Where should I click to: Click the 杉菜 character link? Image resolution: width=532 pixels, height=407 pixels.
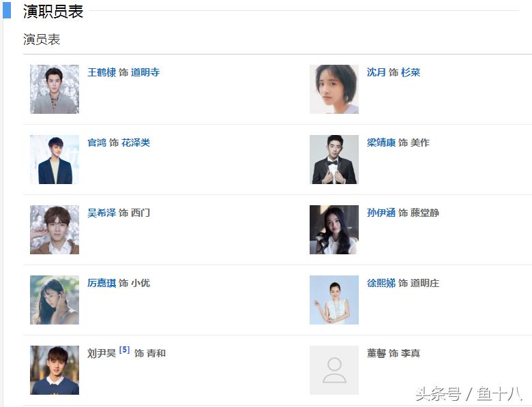pyautogui.click(x=411, y=72)
